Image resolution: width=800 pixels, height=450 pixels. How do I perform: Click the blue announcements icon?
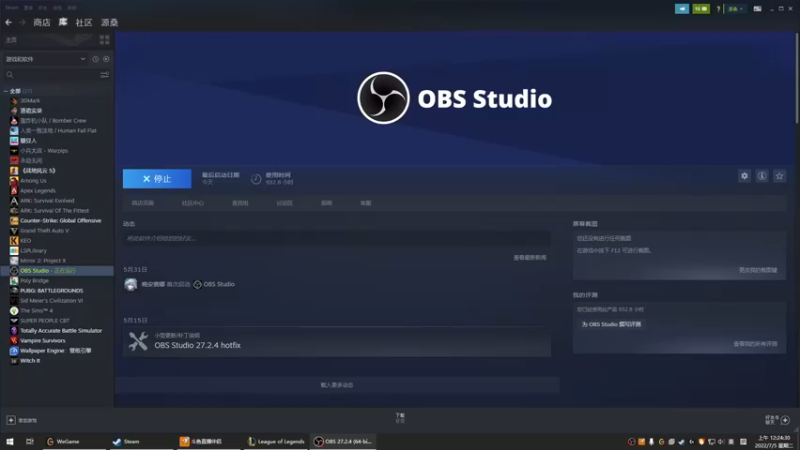click(x=682, y=9)
